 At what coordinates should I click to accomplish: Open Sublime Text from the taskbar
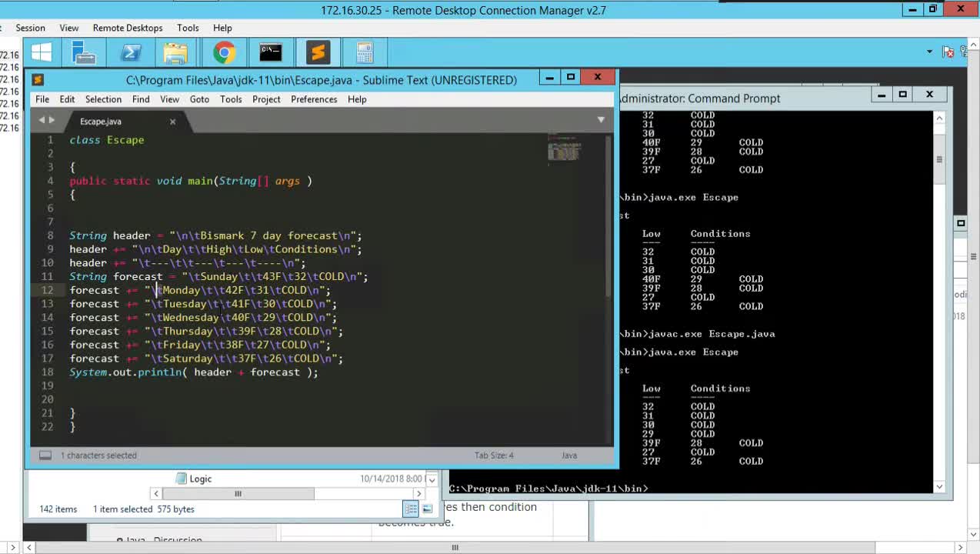click(x=318, y=52)
